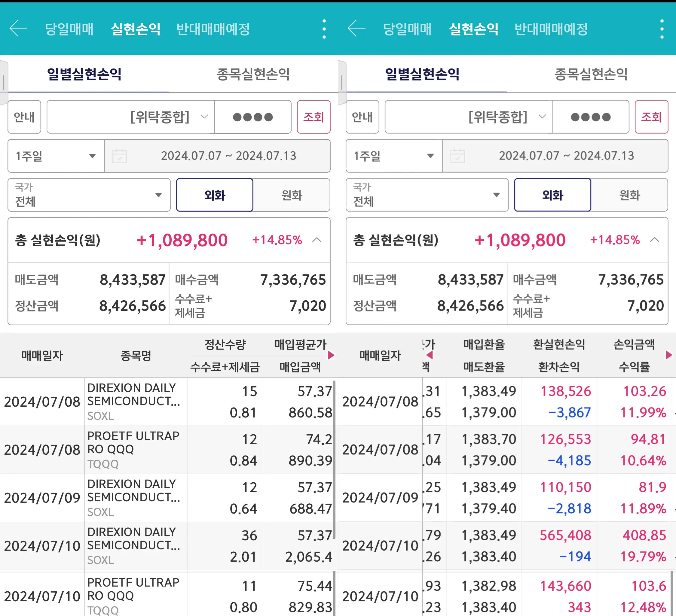Viewport: 676px width, 616px height.
Task: Open 종목실현손익 tab in right panel
Action: 591,74
